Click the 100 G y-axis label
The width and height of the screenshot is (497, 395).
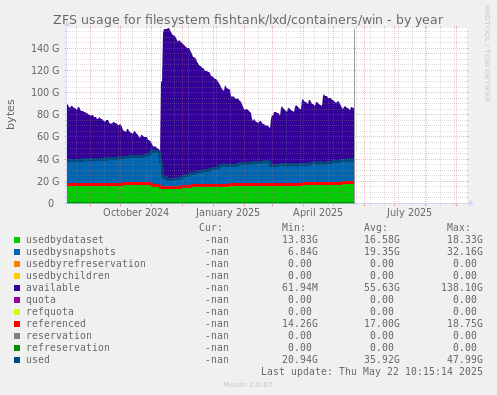45,93
